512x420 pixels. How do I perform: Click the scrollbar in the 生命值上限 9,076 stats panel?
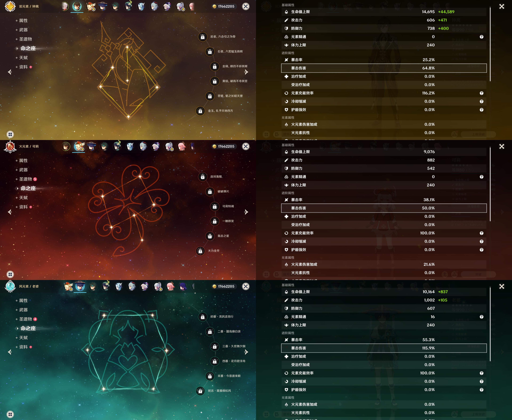click(490, 184)
